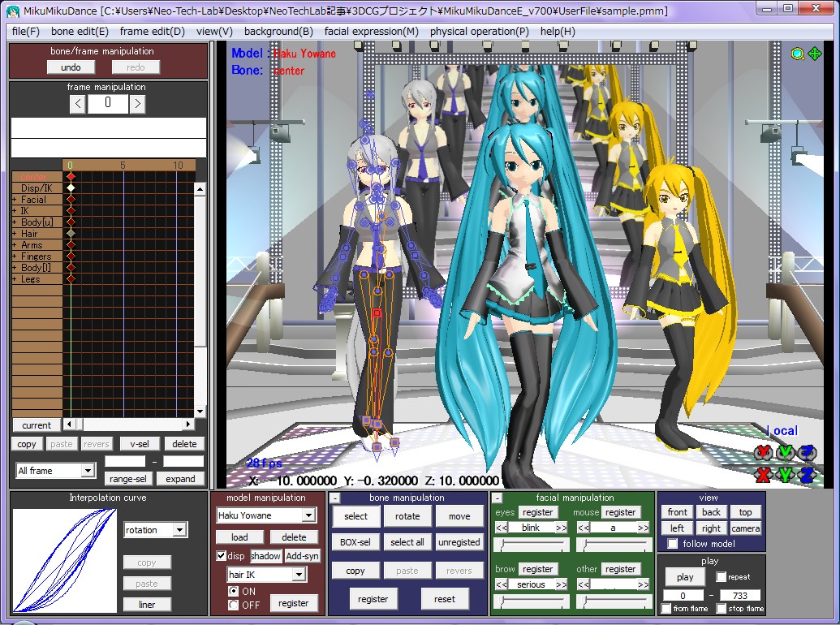Click the magnifier zoom icon in the viewport
840x625 pixels.
tap(798, 54)
